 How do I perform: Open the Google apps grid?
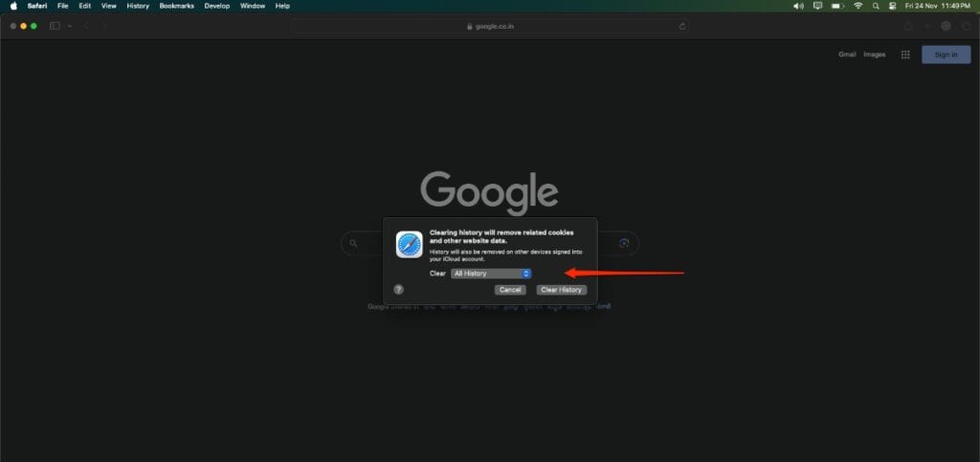905,55
